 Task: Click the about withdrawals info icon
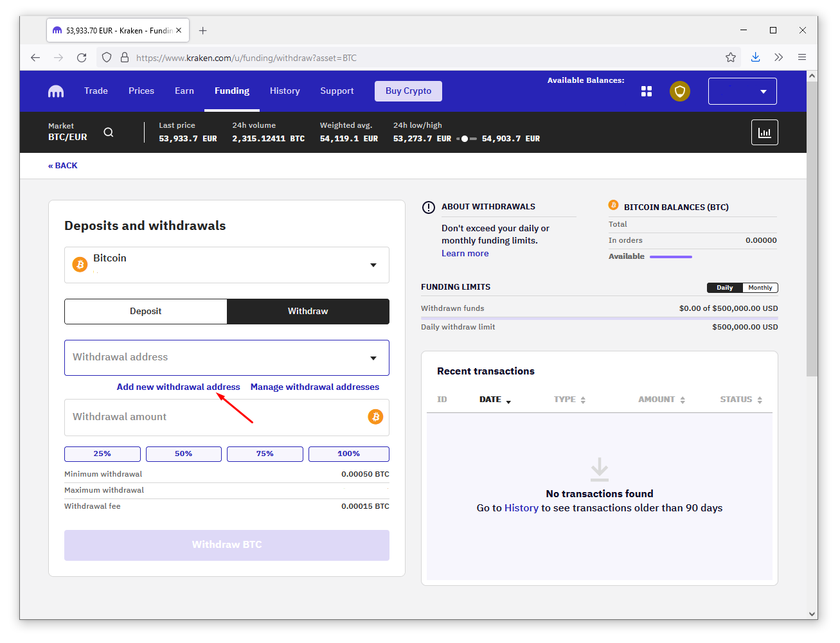[429, 207]
